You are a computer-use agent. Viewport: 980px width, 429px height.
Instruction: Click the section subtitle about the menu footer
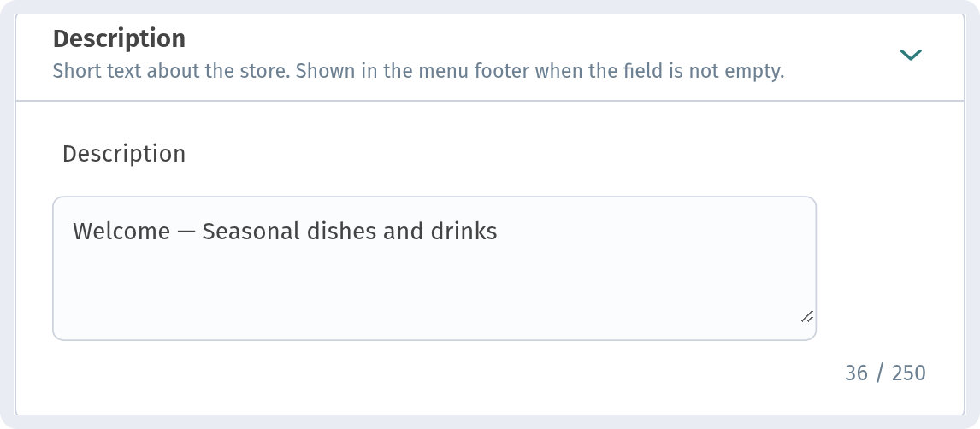(418, 71)
